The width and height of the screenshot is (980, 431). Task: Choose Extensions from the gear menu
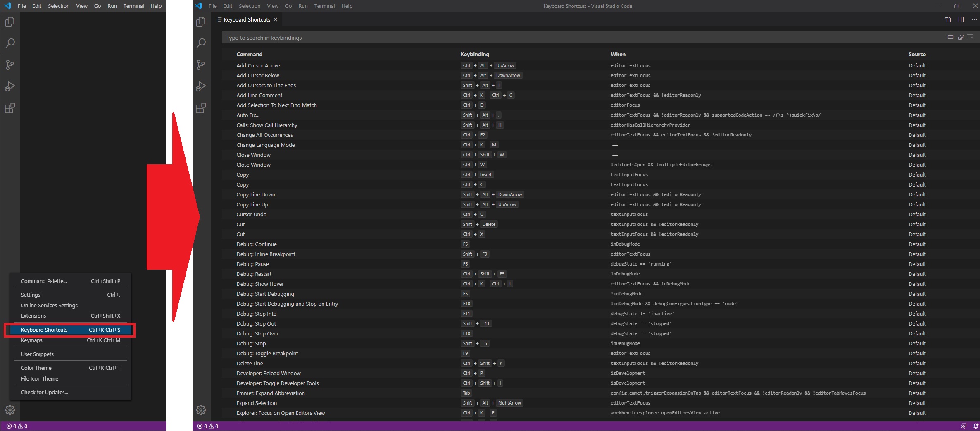(71, 316)
